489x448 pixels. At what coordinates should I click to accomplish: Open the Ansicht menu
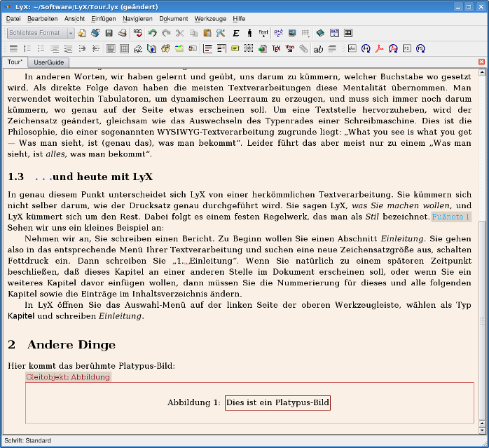(x=74, y=19)
